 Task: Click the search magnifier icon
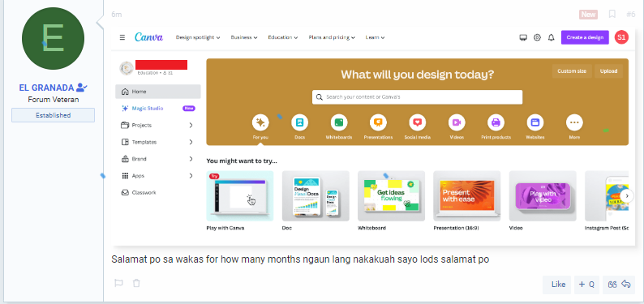tap(320, 97)
